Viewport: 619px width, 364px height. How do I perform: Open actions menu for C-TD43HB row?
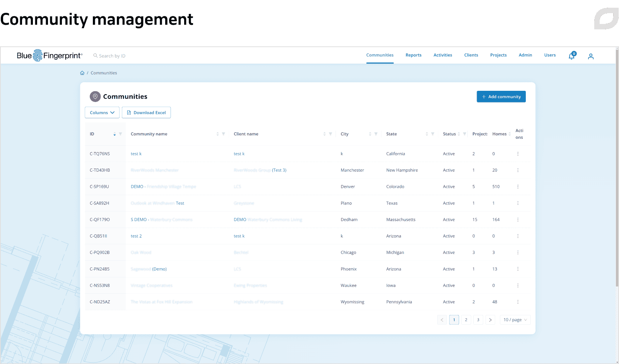pyautogui.click(x=518, y=170)
